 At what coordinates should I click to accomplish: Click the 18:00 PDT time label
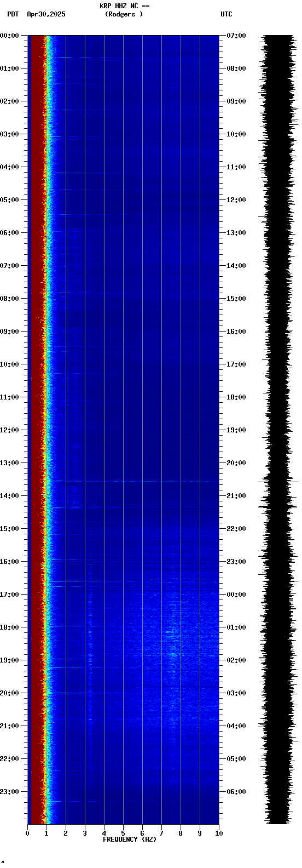click(10, 627)
